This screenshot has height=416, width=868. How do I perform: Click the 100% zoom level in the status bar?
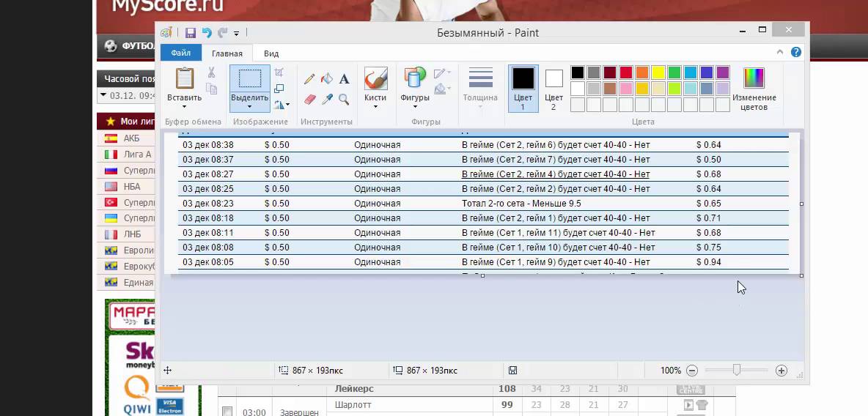(x=670, y=371)
